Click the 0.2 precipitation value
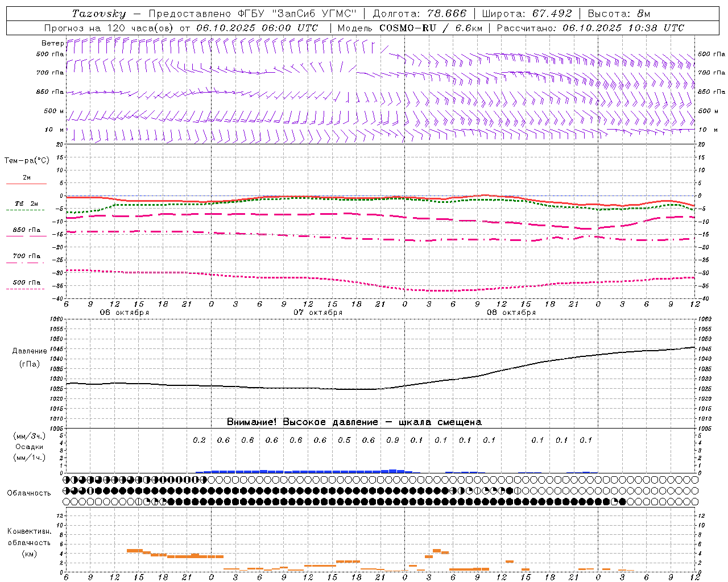Image resolution: width=728 pixels, height=582 pixels. point(199,440)
